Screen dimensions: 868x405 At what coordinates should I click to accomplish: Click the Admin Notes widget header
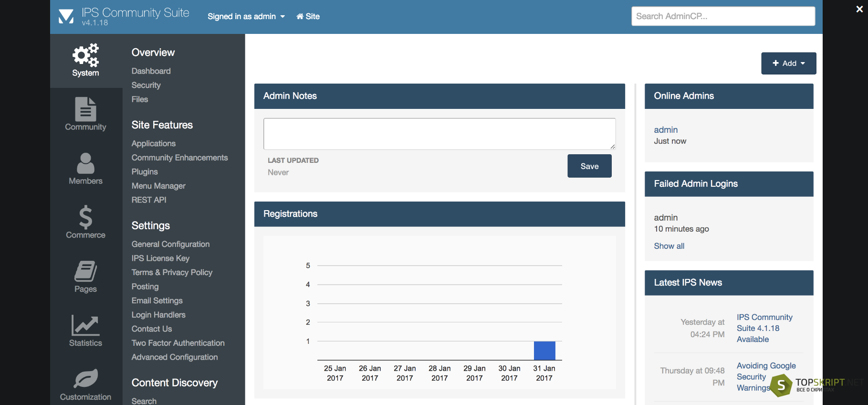point(439,96)
